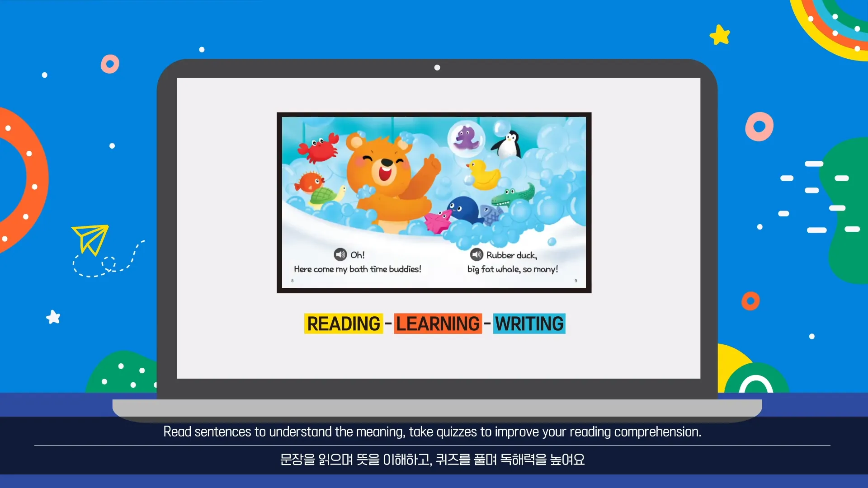Click the white star at lower left
This screenshot has height=488, width=868.
point(53,317)
